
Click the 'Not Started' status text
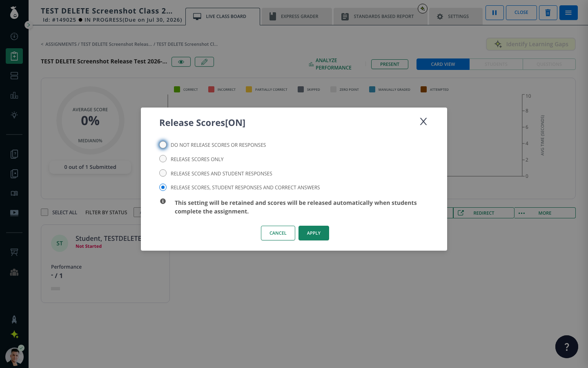[89, 246]
